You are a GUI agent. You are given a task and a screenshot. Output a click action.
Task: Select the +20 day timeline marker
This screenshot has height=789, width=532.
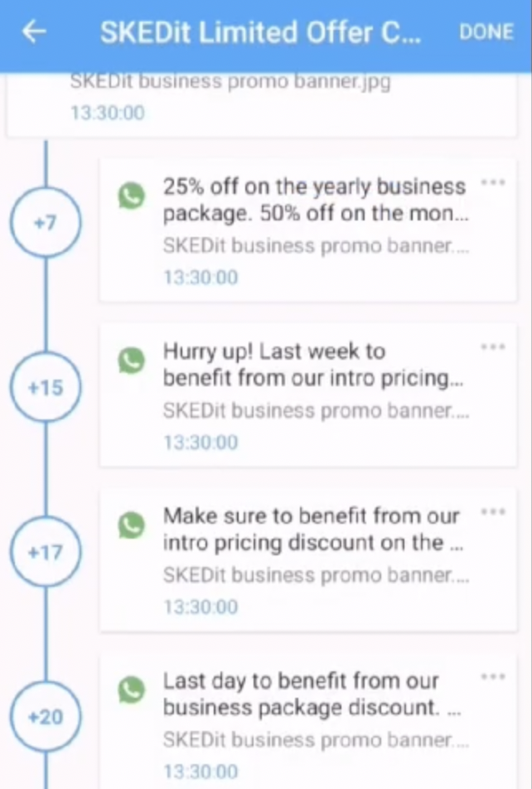click(46, 717)
